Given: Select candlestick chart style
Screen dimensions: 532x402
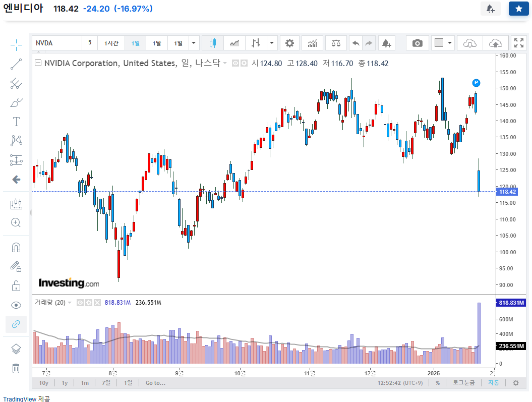Looking at the screenshot, I should point(212,43).
